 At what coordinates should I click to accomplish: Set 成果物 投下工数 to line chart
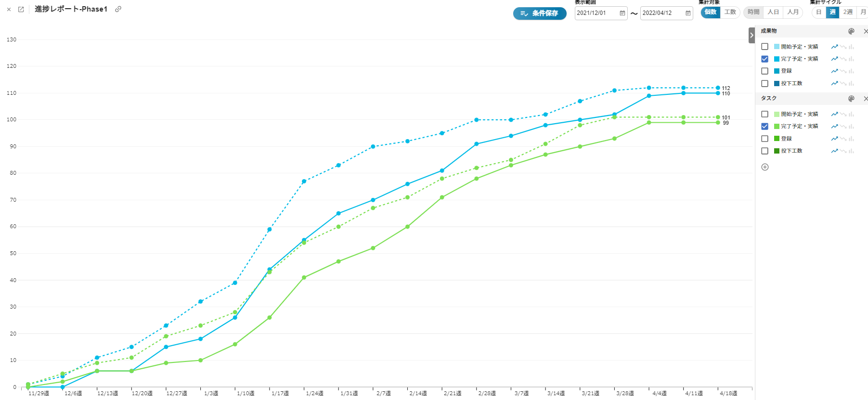point(834,83)
